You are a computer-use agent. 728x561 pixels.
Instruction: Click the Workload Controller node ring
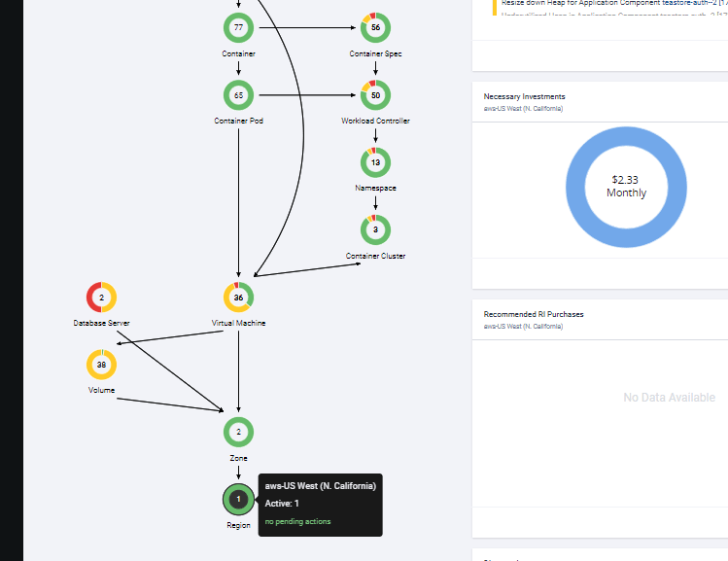375,95
